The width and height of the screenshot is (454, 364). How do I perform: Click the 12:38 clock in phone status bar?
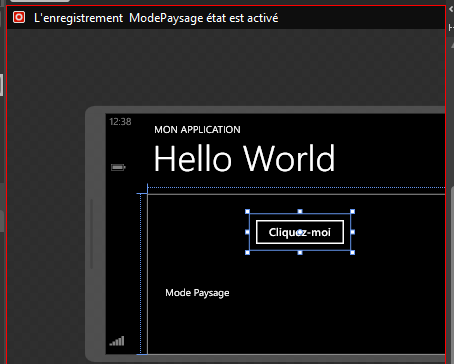point(120,122)
